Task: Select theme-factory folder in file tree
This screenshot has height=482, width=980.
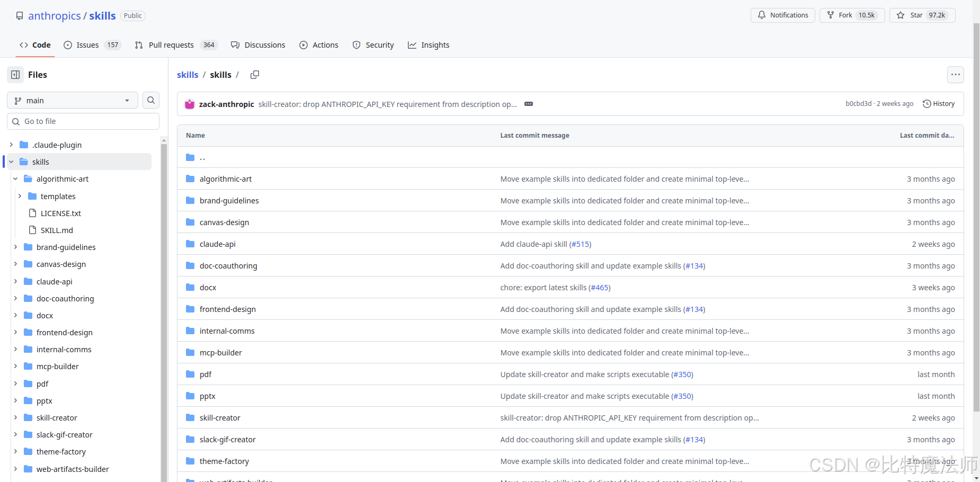Action: (x=61, y=451)
